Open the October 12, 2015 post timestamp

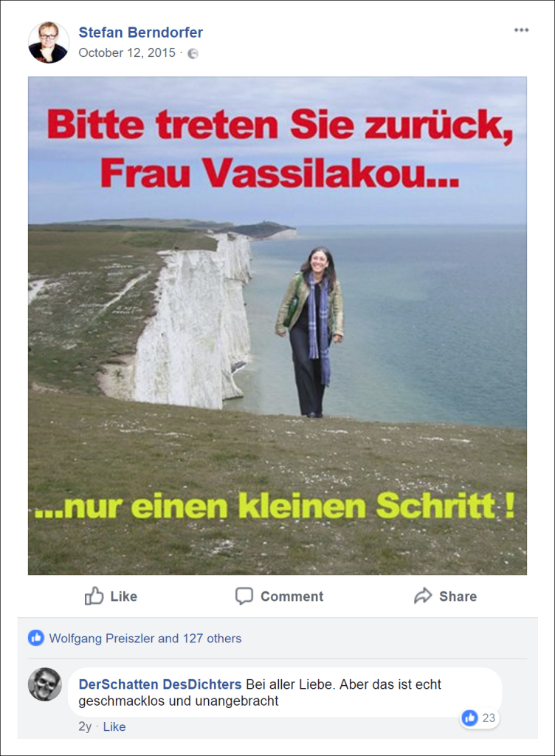click(x=127, y=52)
